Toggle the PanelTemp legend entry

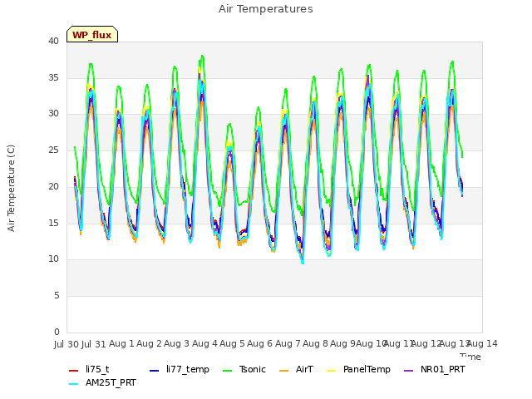pos(358,369)
